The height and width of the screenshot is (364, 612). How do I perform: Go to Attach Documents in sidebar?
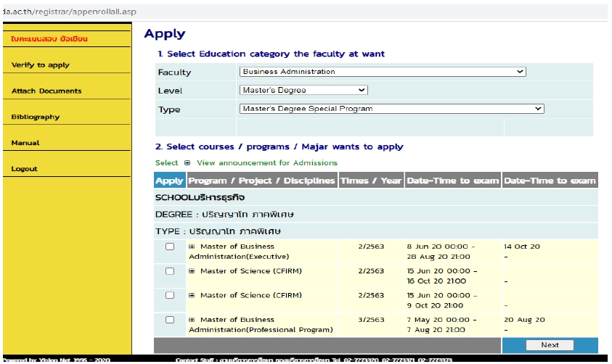(46, 91)
